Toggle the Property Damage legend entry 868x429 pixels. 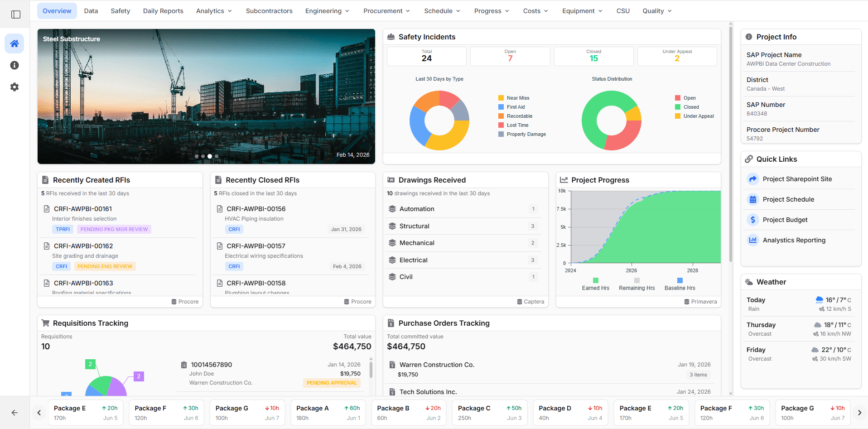point(522,134)
